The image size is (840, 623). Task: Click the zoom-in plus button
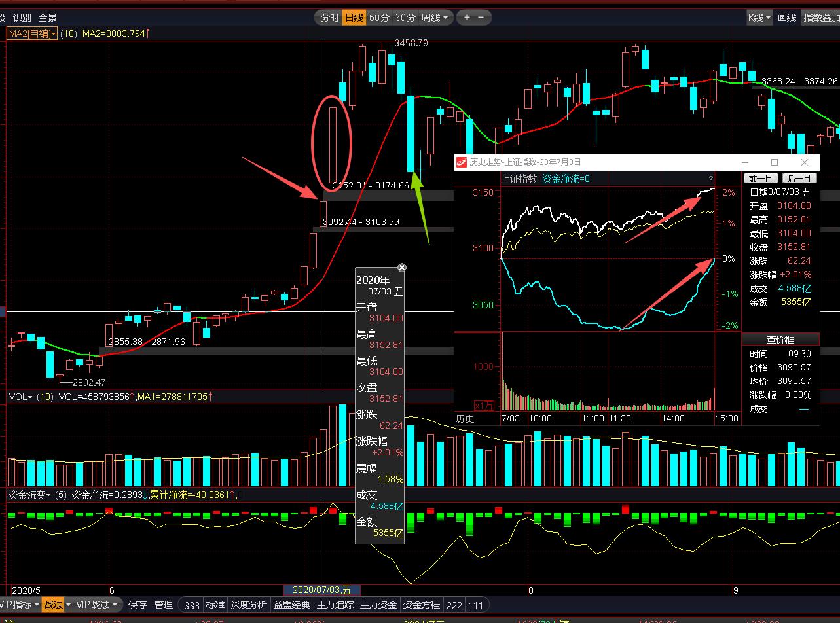(467, 18)
